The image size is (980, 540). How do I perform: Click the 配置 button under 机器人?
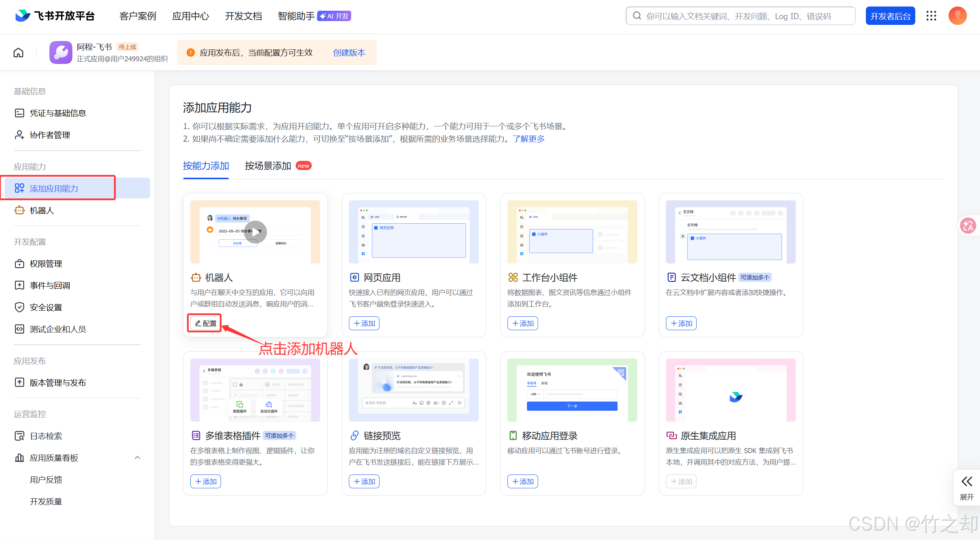coord(206,323)
